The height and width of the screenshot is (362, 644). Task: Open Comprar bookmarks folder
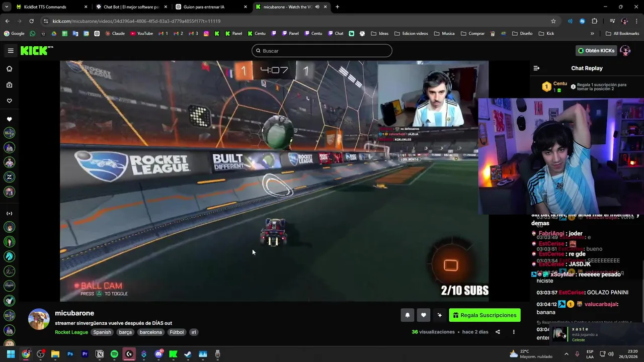pos(472,34)
